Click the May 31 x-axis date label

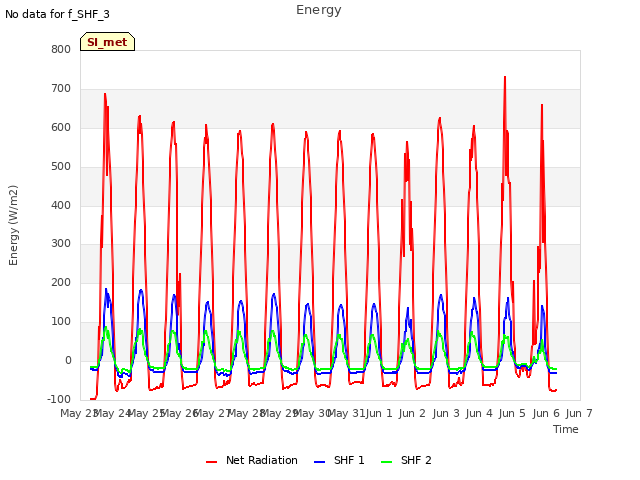(347, 413)
